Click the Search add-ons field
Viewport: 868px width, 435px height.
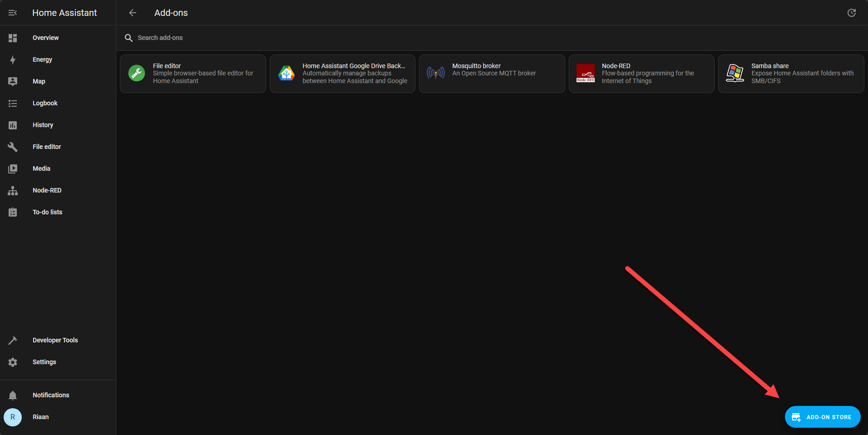pos(272,38)
